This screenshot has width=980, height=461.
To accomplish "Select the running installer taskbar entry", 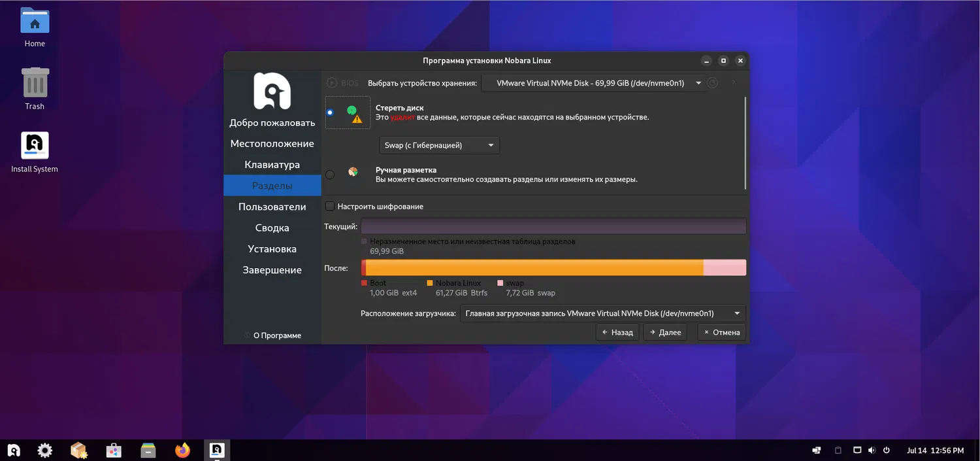I will pyautogui.click(x=216, y=450).
